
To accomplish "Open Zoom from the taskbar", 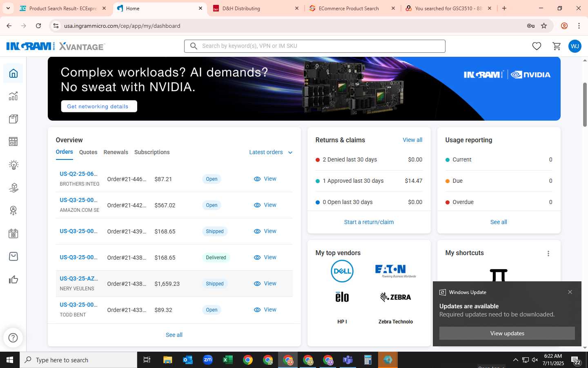I will [208, 360].
